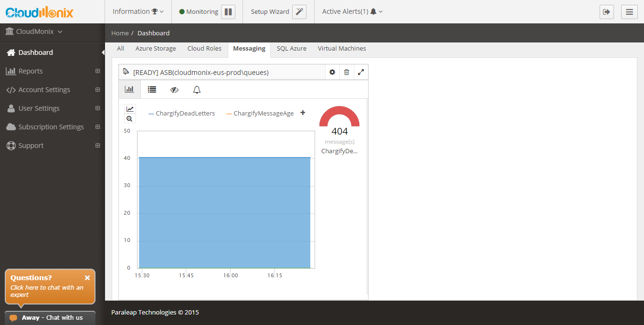Click the red 404 messages gauge
Screen dimensions: 644x325
pos(339,116)
